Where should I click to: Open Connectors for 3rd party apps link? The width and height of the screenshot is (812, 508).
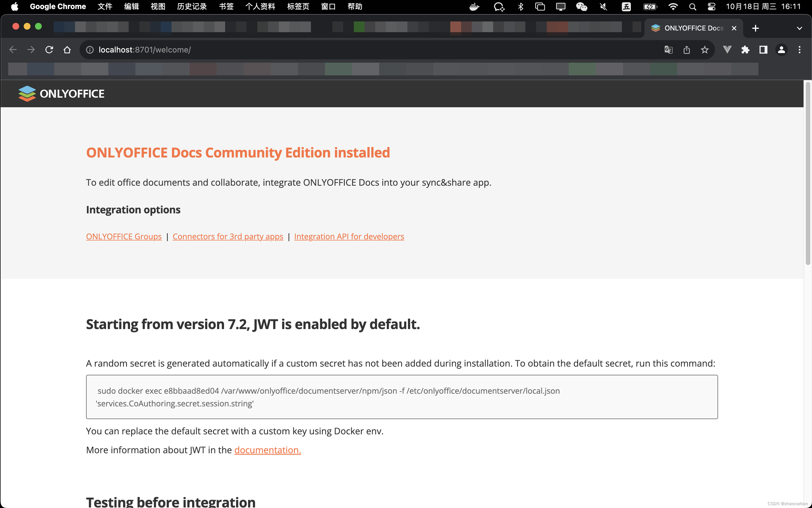(228, 236)
